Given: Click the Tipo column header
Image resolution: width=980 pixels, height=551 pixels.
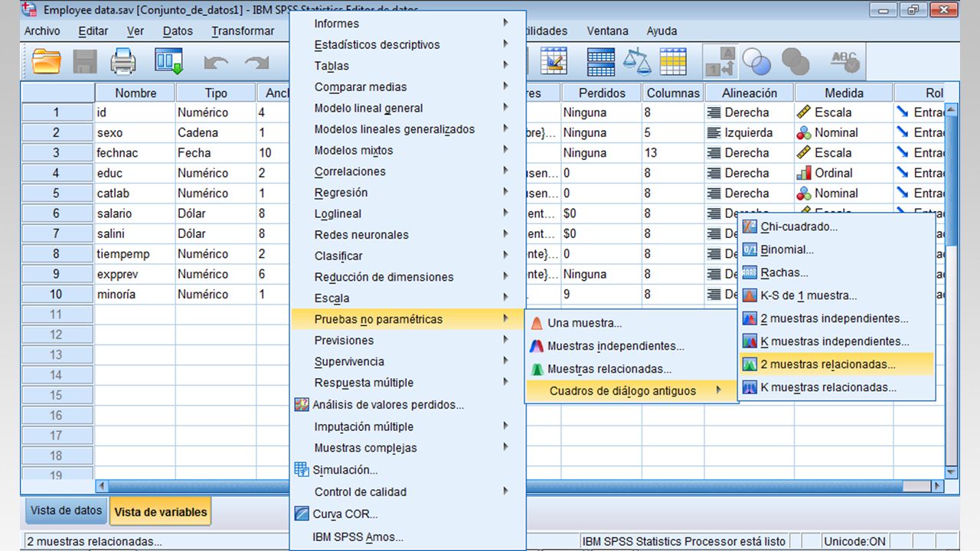Looking at the screenshot, I should click(x=216, y=93).
